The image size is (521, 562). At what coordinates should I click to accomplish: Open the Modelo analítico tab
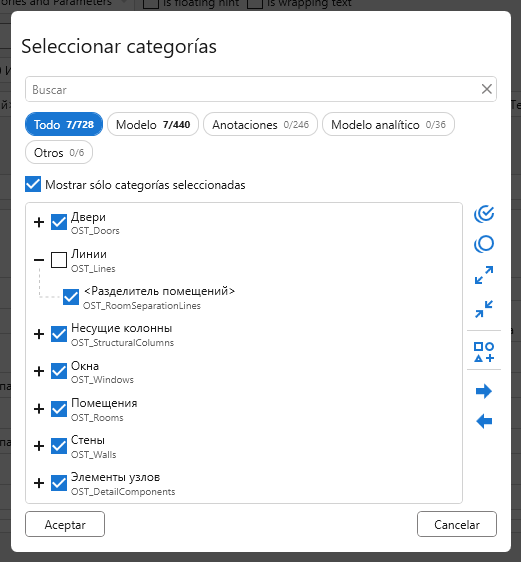[388, 124]
